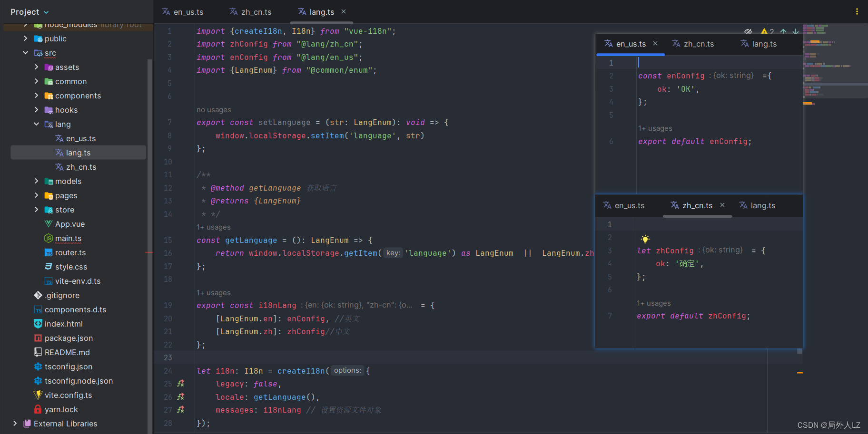Open the editor tab options kebab menu
Image resolution: width=868 pixels, height=434 pixels.
pyautogui.click(x=857, y=11)
